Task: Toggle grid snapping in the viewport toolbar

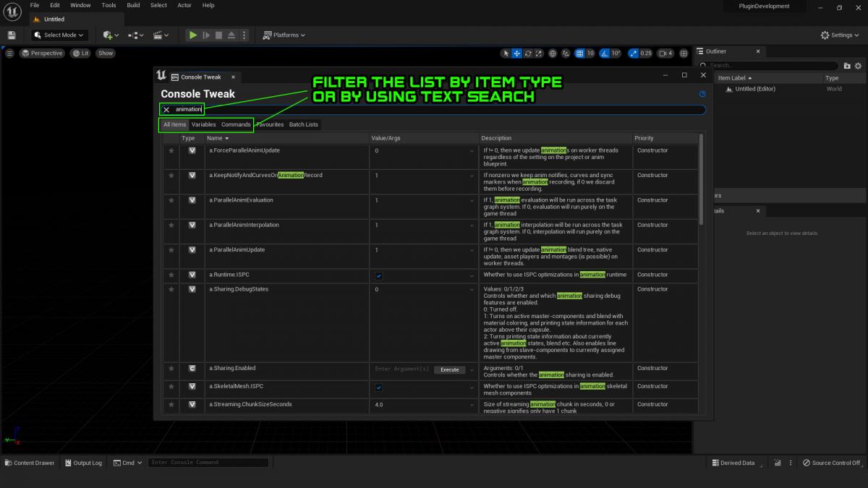Action: click(x=580, y=53)
